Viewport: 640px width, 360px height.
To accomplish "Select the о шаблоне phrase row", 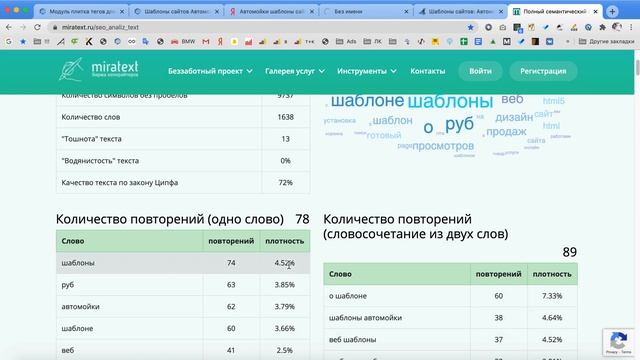I will click(450, 296).
